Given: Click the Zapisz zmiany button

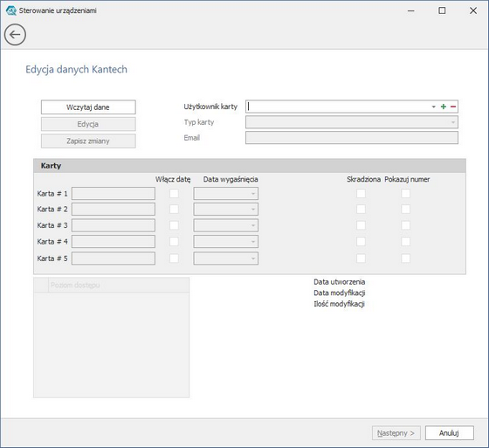Looking at the screenshot, I should tap(88, 141).
